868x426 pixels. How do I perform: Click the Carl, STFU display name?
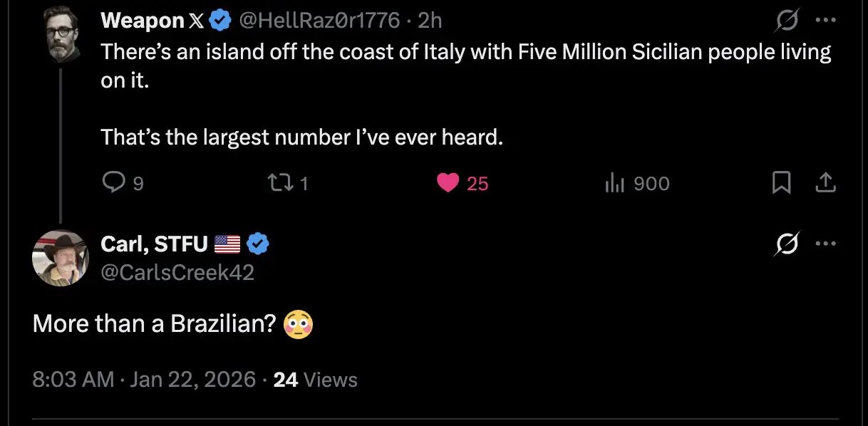click(153, 244)
